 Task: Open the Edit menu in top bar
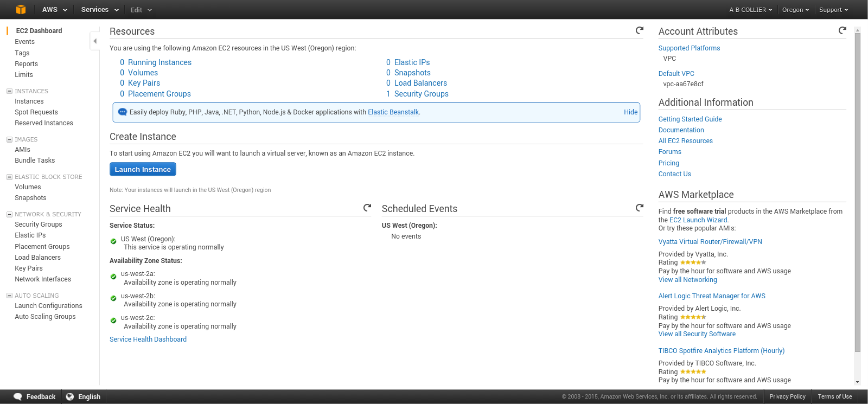tap(141, 10)
